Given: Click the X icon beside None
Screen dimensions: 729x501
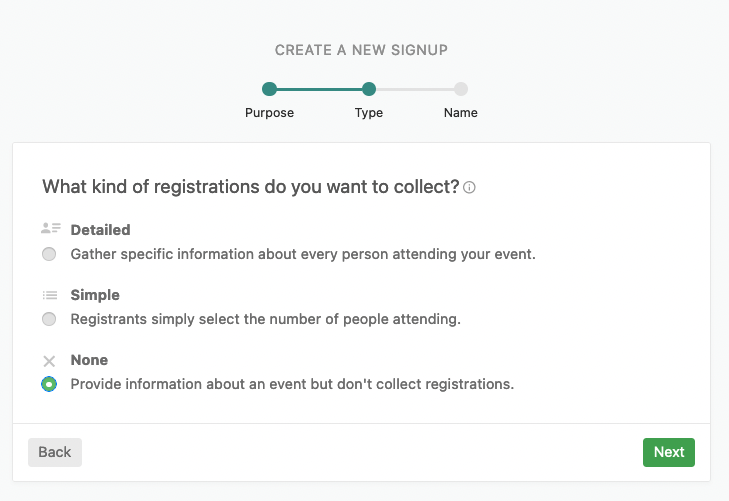Looking at the screenshot, I should pos(50,360).
